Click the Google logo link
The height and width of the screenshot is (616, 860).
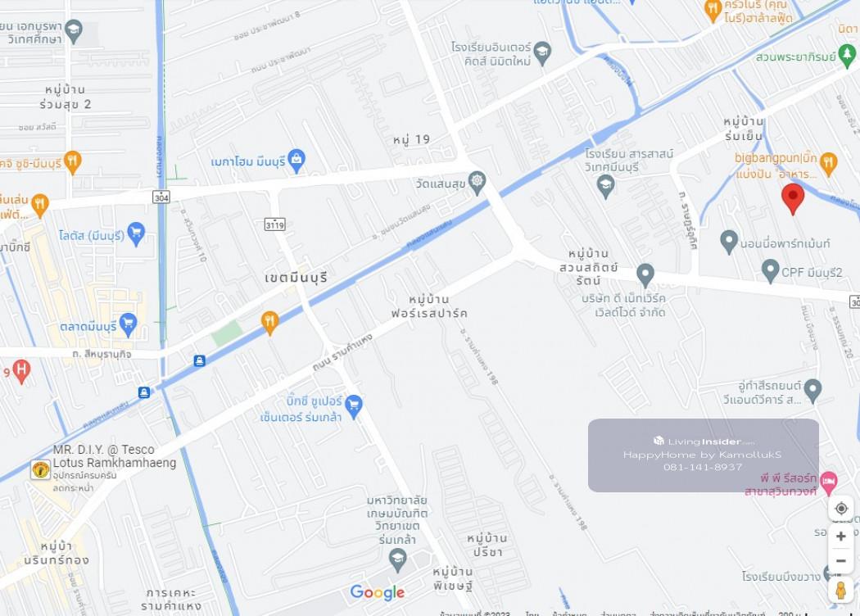pyautogui.click(x=378, y=592)
